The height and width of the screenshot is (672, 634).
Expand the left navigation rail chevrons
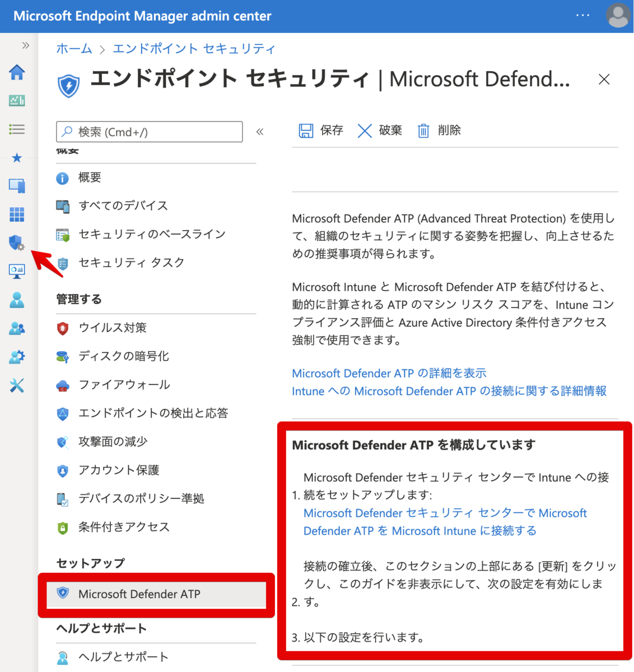coord(26,45)
